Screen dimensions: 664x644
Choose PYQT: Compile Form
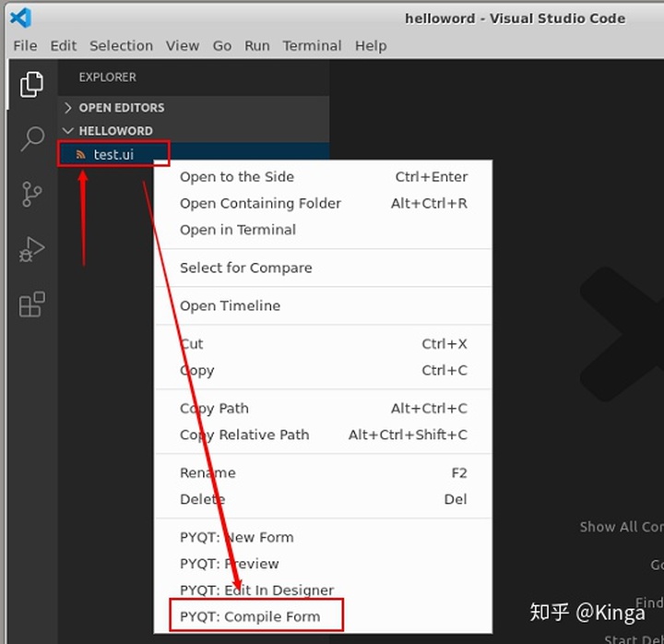click(323, 616)
